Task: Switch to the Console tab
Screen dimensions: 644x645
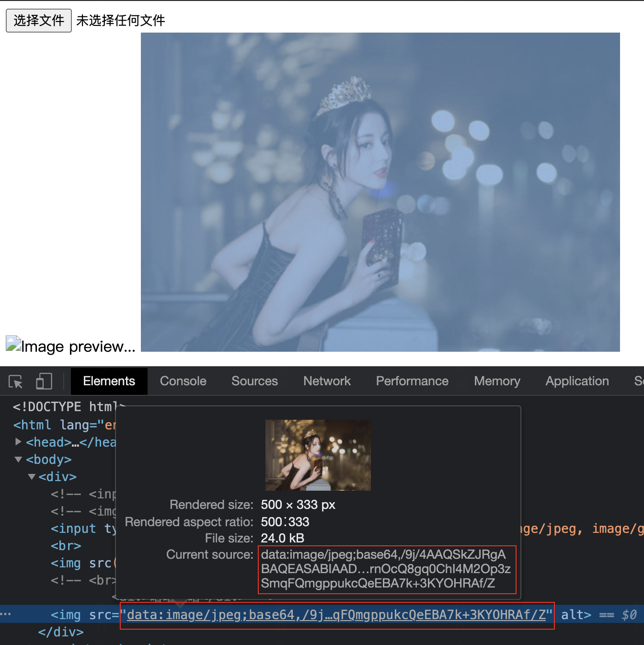Action: [x=183, y=381]
